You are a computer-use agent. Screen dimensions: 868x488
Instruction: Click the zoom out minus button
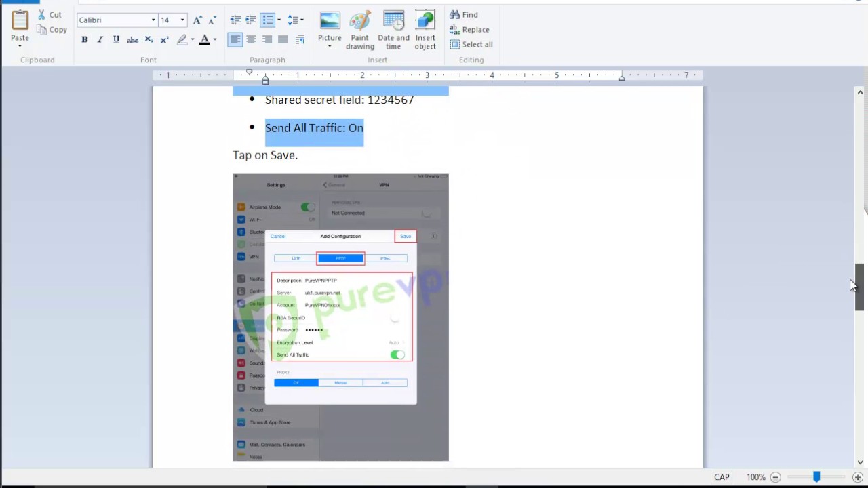(x=776, y=477)
